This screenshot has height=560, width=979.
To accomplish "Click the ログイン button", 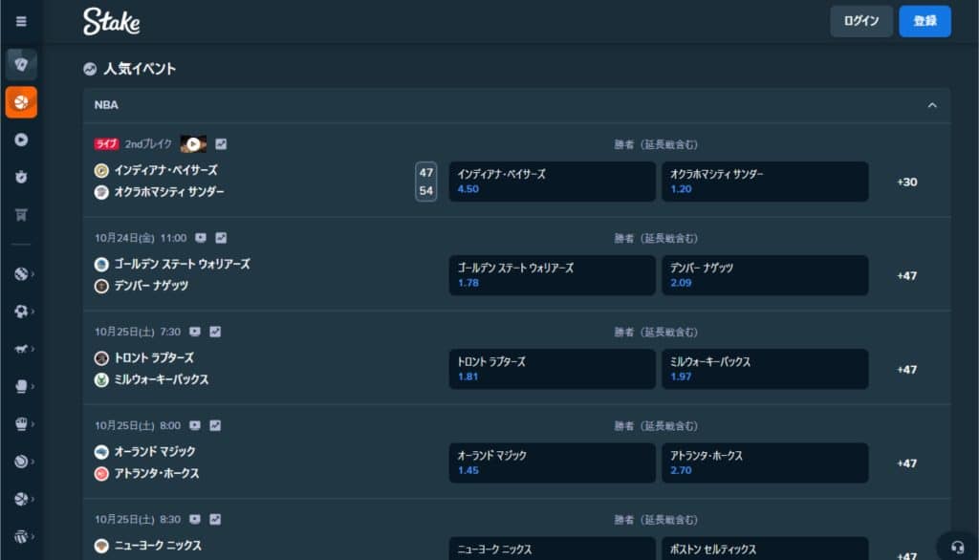I will [860, 21].
